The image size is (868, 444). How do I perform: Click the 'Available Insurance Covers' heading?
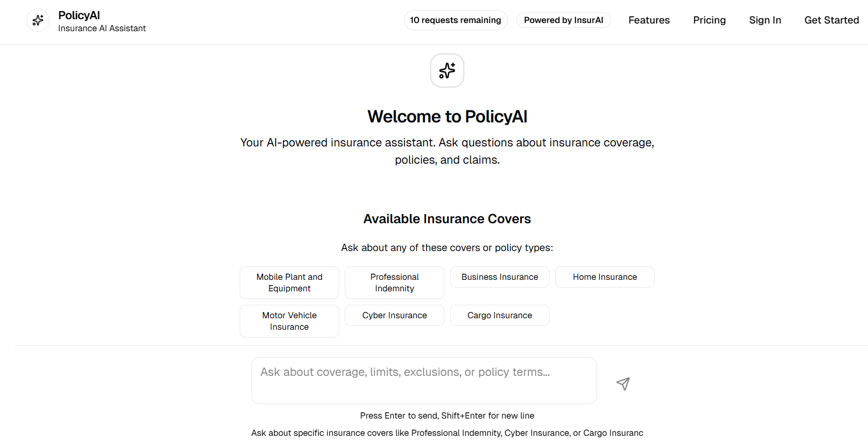click(447, 218)
